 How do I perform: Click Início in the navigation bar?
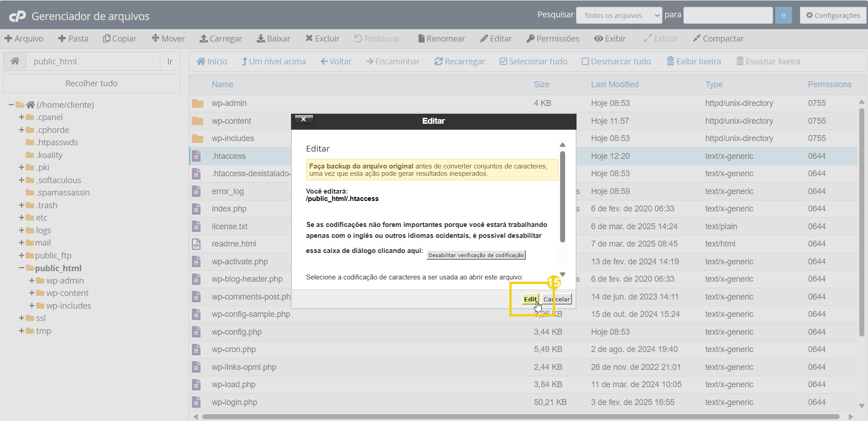click(x=212, y=62)
